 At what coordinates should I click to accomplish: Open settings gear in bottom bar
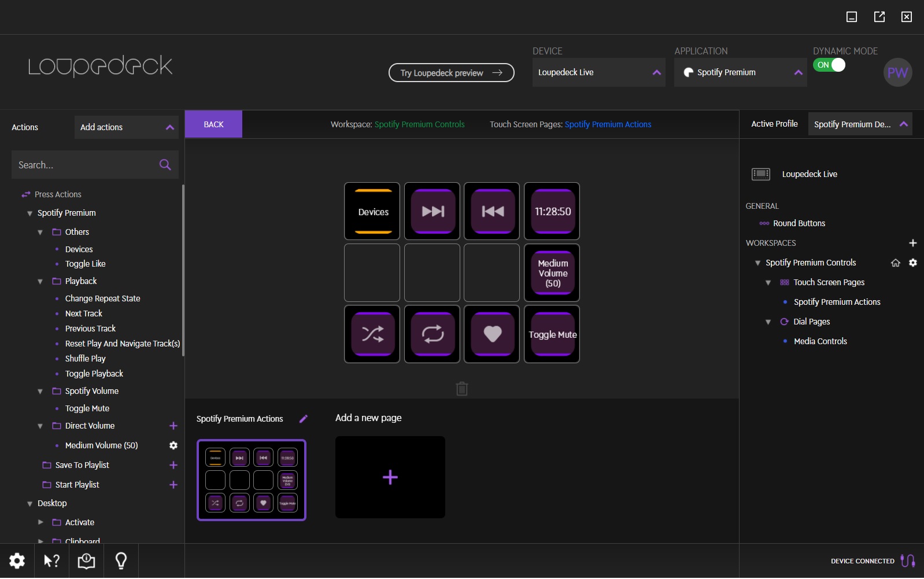[17, 560]
